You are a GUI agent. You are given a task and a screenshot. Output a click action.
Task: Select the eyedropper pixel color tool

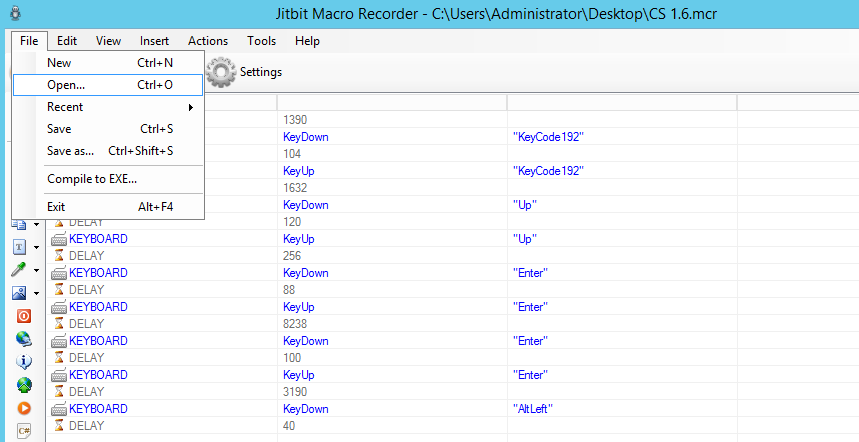point(19,270)
